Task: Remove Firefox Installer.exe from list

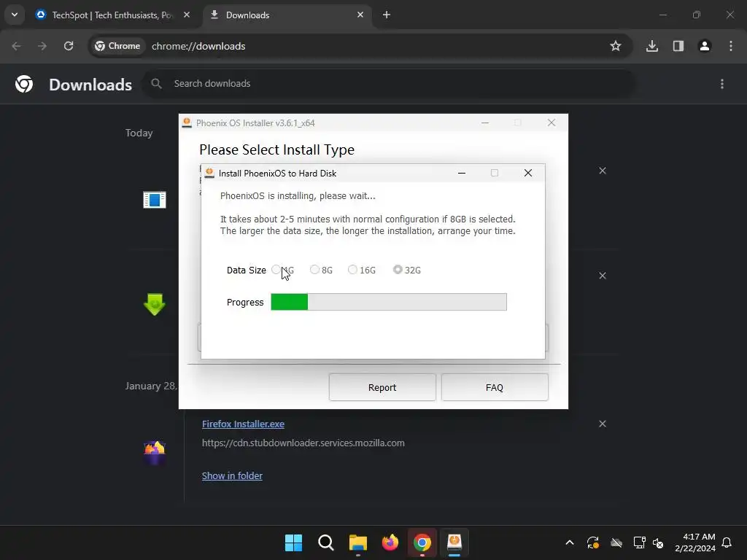Action: click(603, 424)
